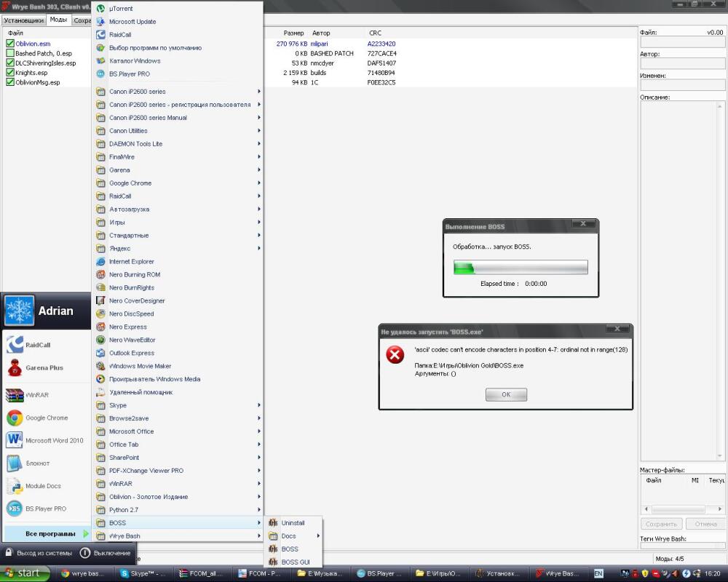Click Выключение button in start menu
The image size is (728, 582).
point(105,553)
